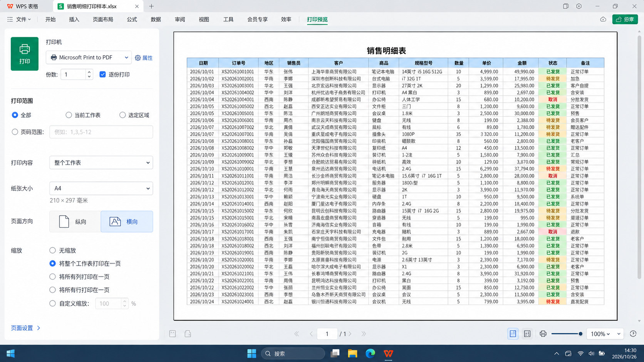Adjust the preview zoom slider

(580, 334)
